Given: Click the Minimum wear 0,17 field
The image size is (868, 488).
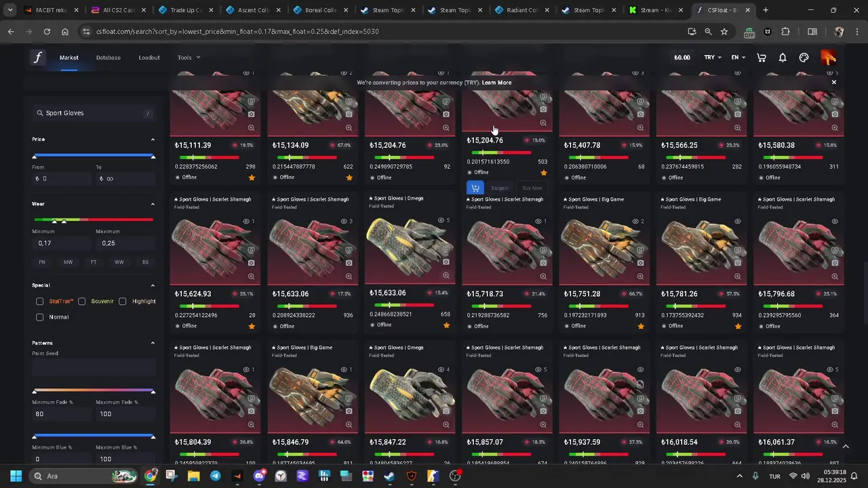Looking at the screenshot, I should click(61, 243).
